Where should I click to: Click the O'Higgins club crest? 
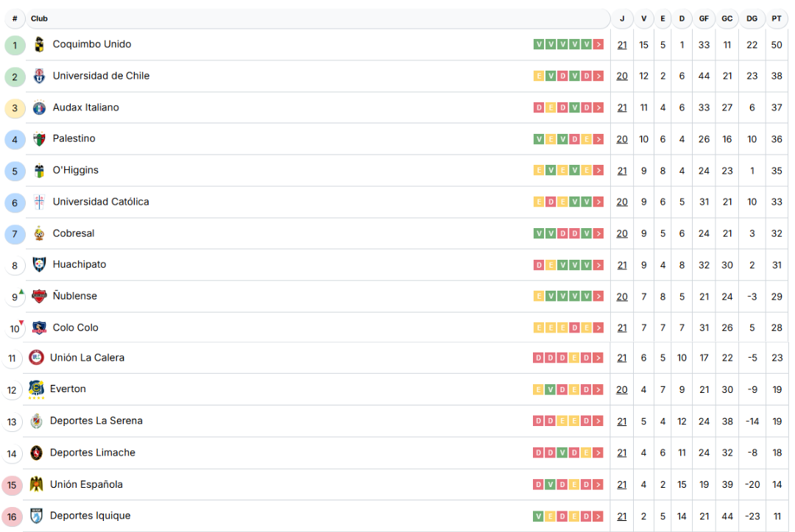pos(39,171)
